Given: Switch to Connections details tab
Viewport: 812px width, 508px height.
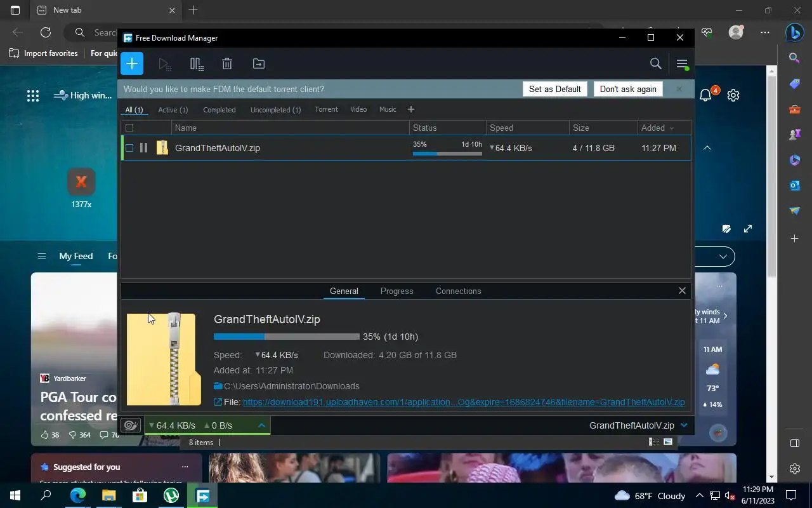Looking at the screenshot, I should (x=458, y=291).
